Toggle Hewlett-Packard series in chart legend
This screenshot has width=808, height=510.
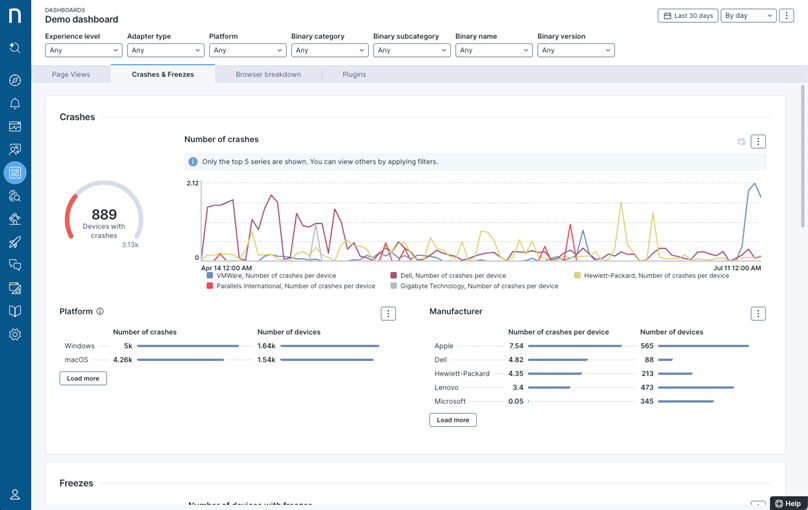650,275
